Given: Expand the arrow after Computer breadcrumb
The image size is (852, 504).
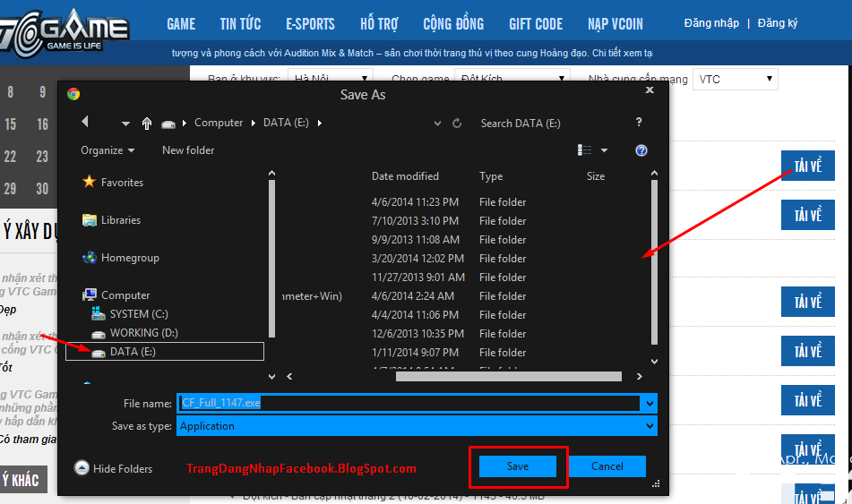Looking at the screenshot, I should 254,124.
